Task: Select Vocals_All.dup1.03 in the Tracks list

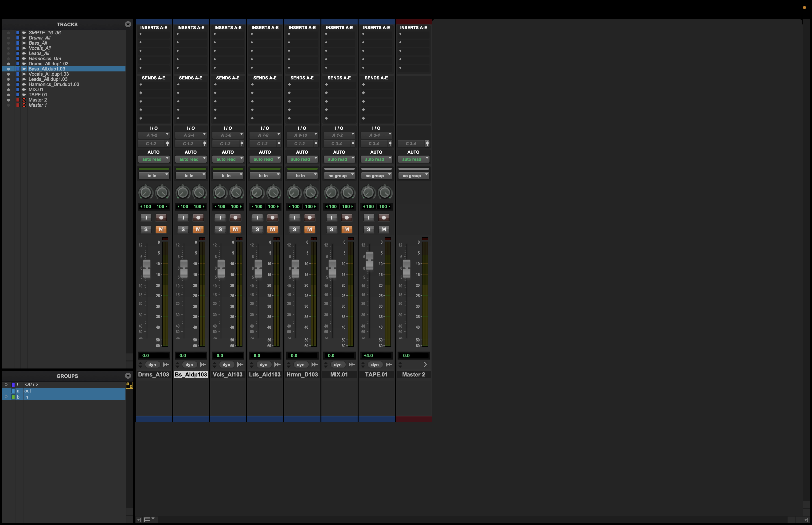Action: pos(48,74)
